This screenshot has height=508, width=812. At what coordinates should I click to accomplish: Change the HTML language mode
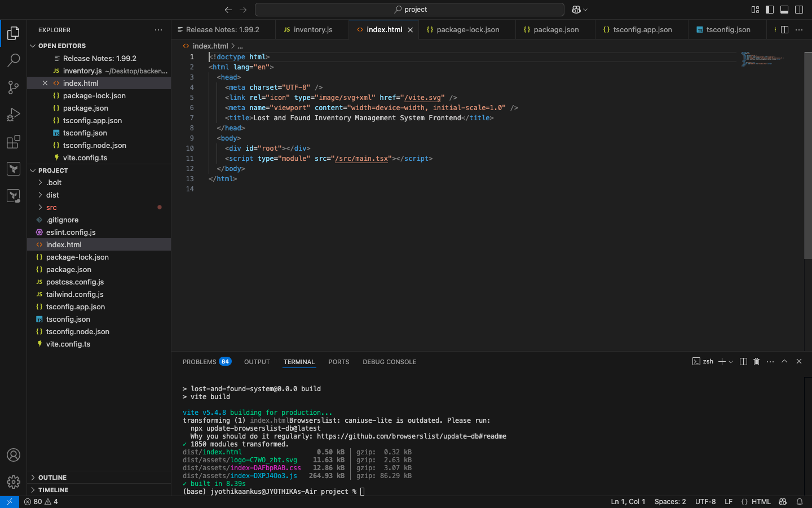point(761,502)
